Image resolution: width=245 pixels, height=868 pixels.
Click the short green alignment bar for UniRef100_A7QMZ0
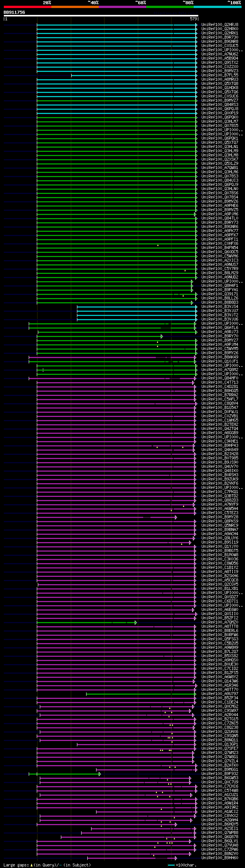pyautogui.click(x=87, y=622)
